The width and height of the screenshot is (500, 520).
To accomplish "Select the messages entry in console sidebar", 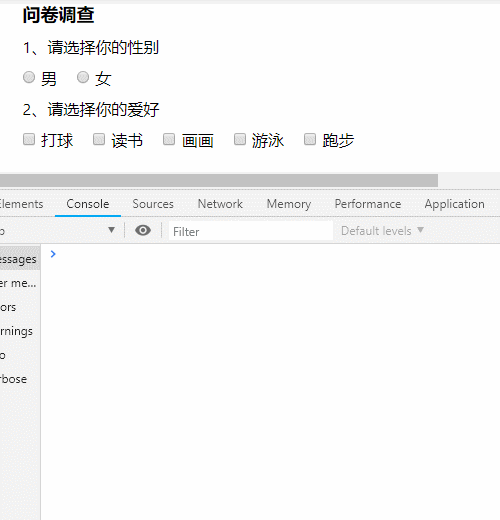I will [20, 259].
